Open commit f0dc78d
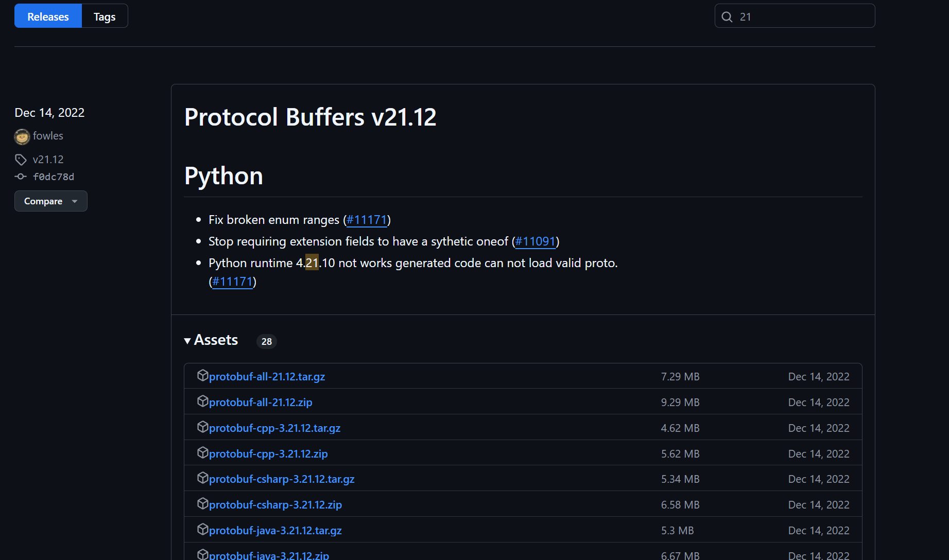The image size is (949, 560). (x=54, y=177)
